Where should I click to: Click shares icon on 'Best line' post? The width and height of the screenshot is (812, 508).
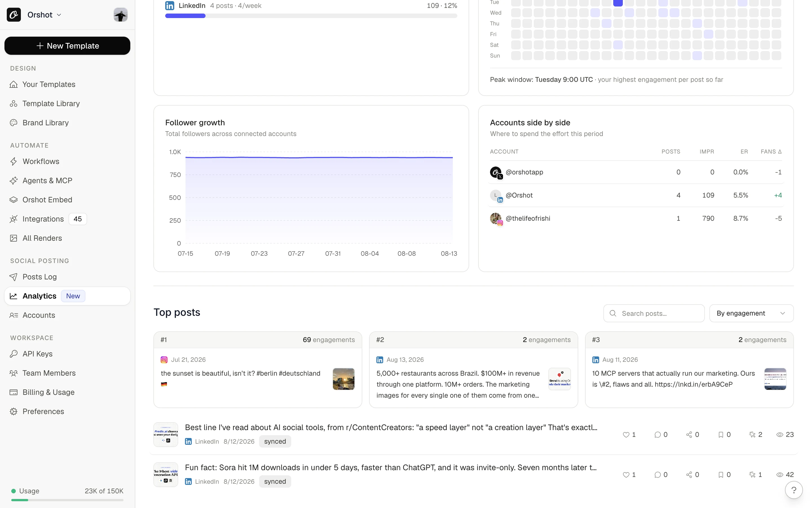(689, 434)
